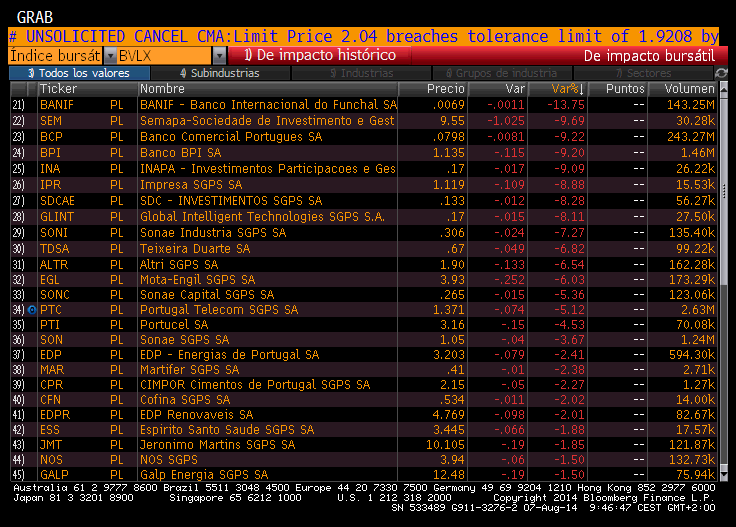The image size is (736, 527).
Task: Click Sonae SGPS SA name
Action: [184, 340]
